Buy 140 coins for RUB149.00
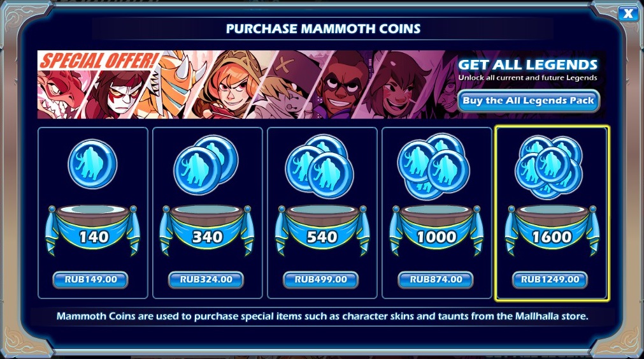The height and width of the screenshot is (359, 644). [90, 280]
